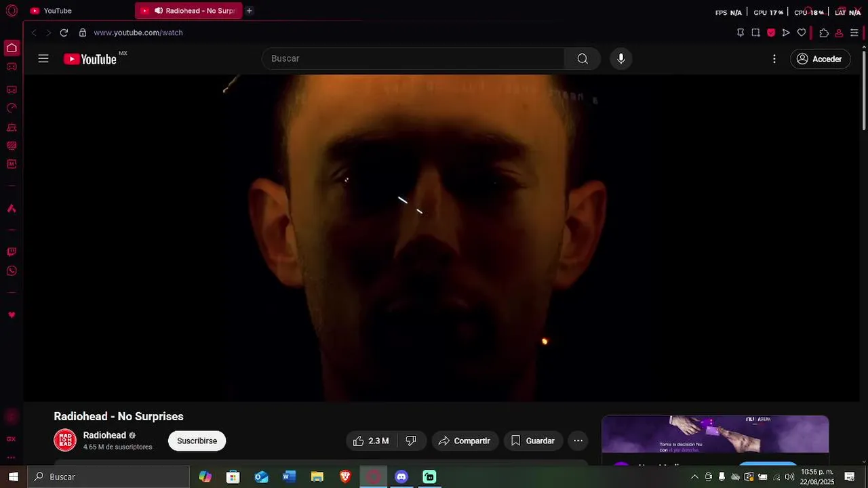This screenshot has height=488, width=868.
Task: Open the extensions puzzle-piece icon
Action: coord(824,33)
